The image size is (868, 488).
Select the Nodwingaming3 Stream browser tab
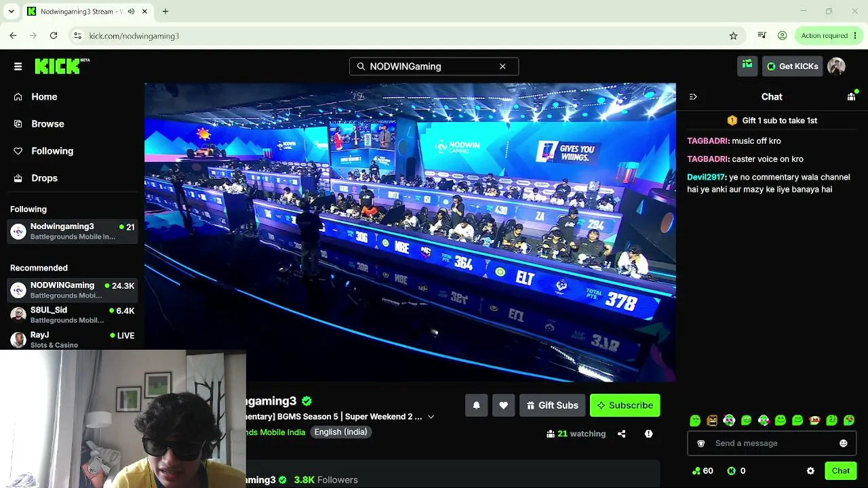(88, 12)
